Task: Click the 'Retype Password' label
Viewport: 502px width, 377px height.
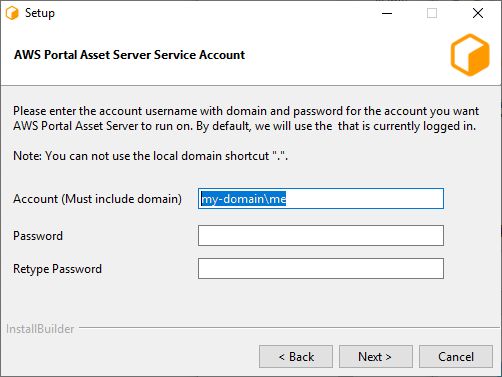Action: [57, 269]
